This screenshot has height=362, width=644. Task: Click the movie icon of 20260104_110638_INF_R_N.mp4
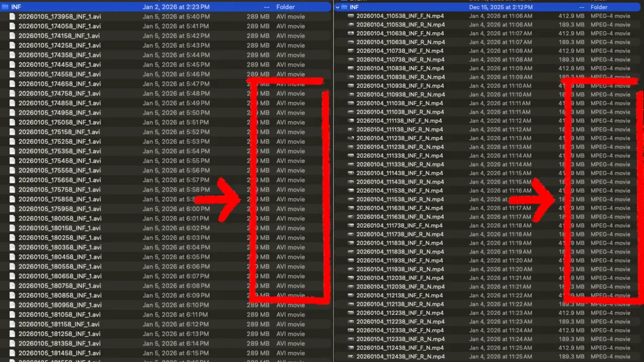coord(351,42)
